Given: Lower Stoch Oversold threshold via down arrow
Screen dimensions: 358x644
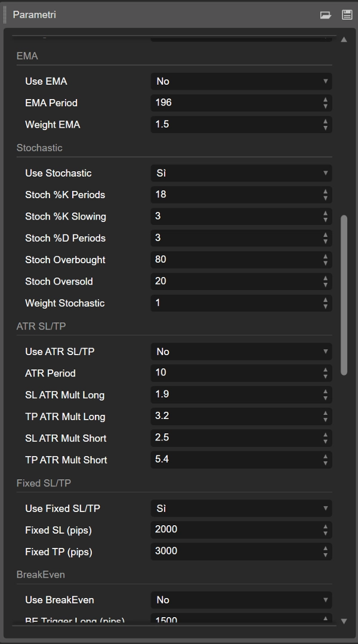Looking at the screenshot, I should point(326,284).
